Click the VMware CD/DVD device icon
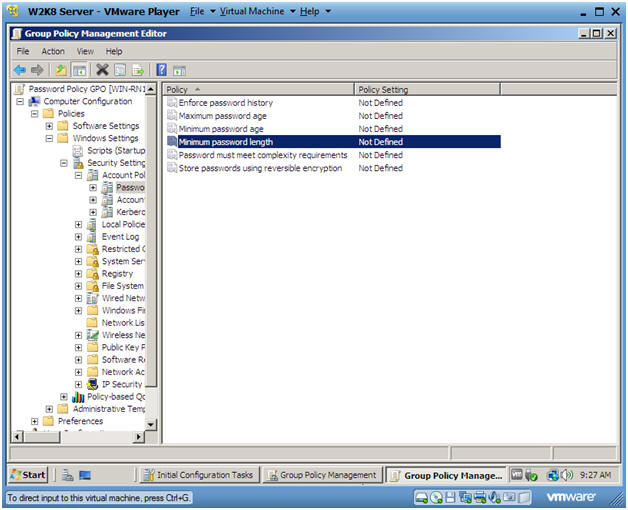 coord(436,498)
